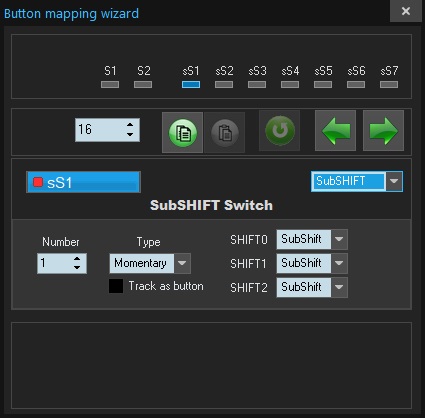
Task: Open the SHIFT0 SubShift dropdown
Action: click(x=339, y=239)
